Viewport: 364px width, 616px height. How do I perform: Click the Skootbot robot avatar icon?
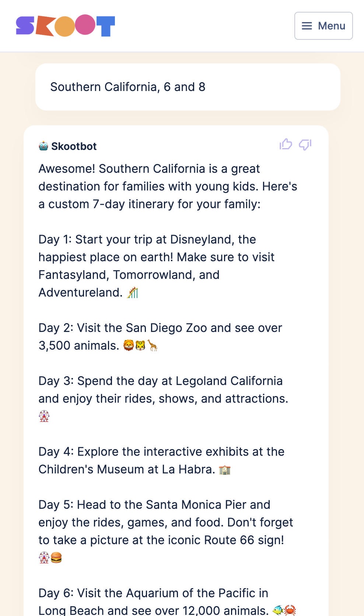click(x=43, y=146)
